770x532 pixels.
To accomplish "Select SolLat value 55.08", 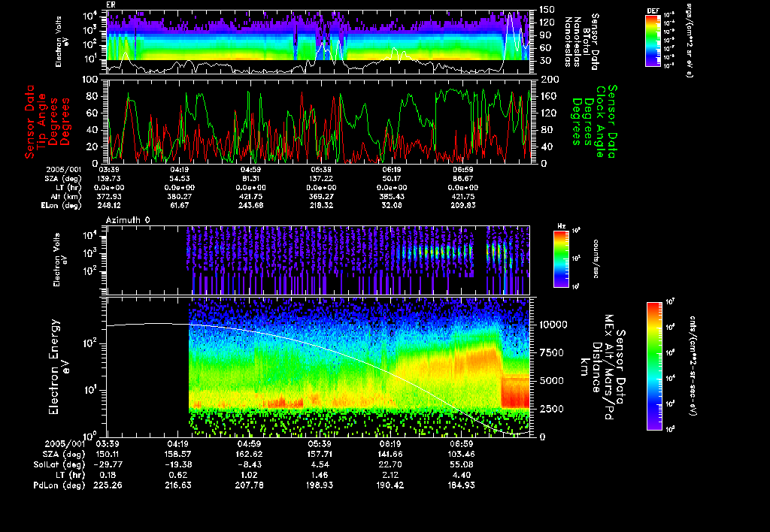I will click(461, 464).
